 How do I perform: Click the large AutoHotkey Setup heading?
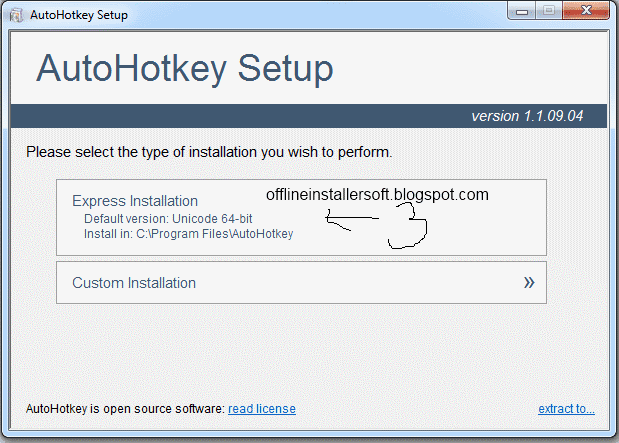click(185, 69)
